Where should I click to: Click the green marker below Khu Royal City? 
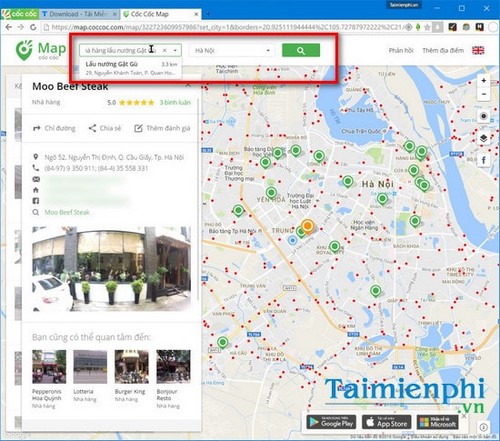[334, 247]
